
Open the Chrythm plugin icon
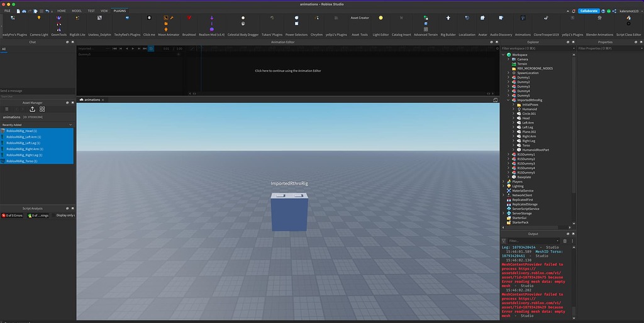point(317,18)
